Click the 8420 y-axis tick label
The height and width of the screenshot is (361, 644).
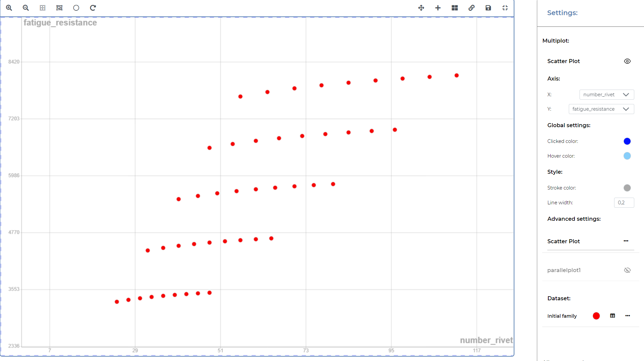[14, 62]
